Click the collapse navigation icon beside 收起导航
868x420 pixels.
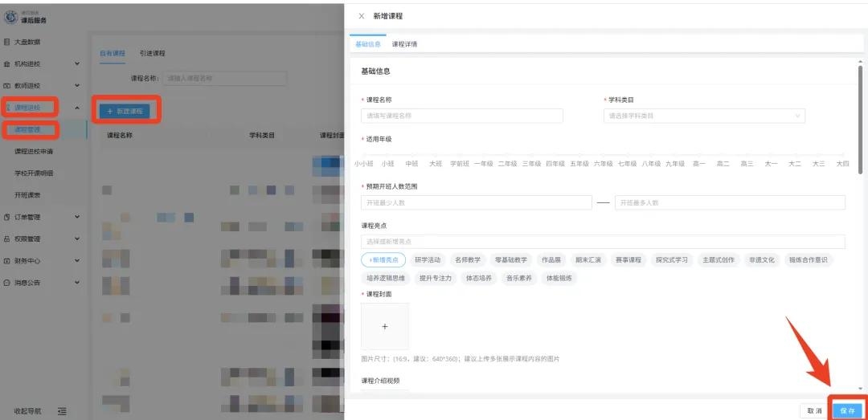tap(63, 411)
